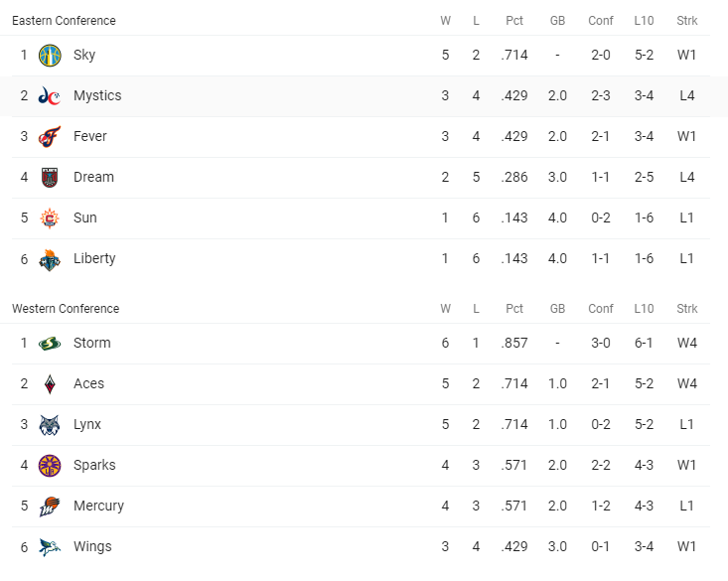Click the Eastern Conference Pct column header
Image resolution: width=728 pixels, height=581 pixels.
coord(514,21)
